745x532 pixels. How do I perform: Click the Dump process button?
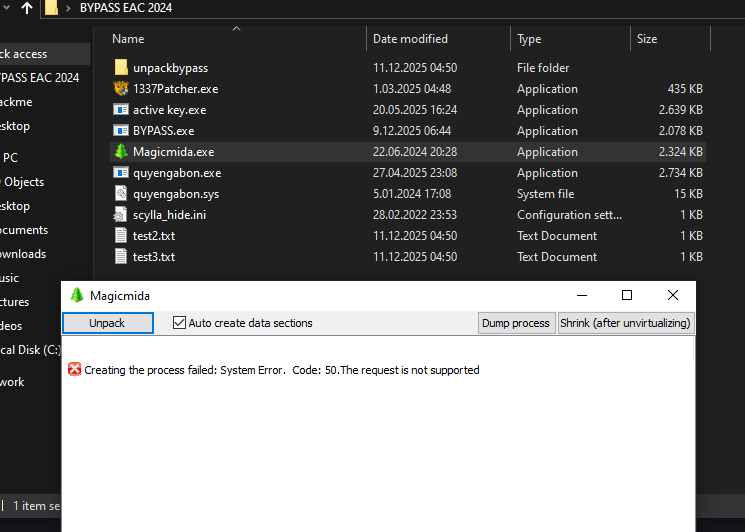click(516, 323)
